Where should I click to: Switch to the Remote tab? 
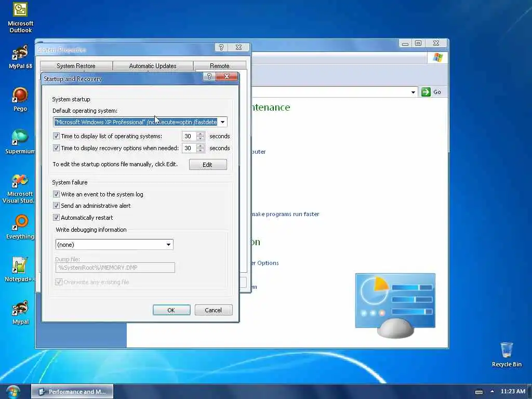220,65
